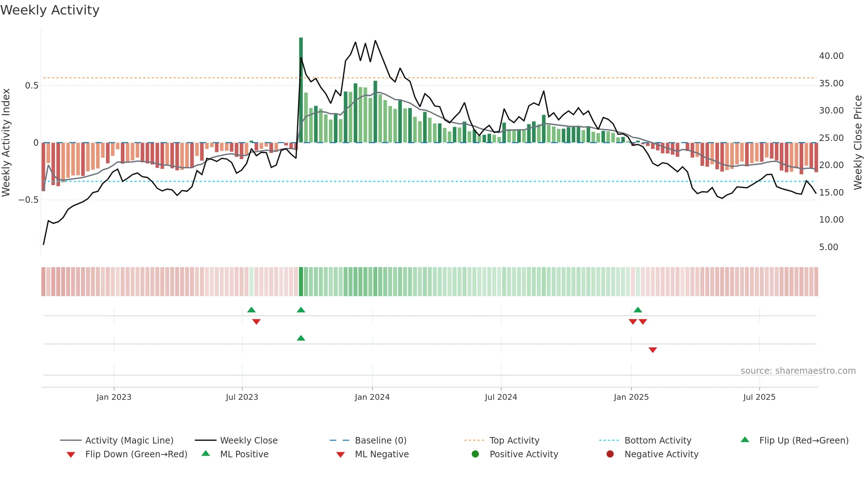Click the bright green cell in heatmap strip
868x488 pixels.
click(x=301, y=282)
